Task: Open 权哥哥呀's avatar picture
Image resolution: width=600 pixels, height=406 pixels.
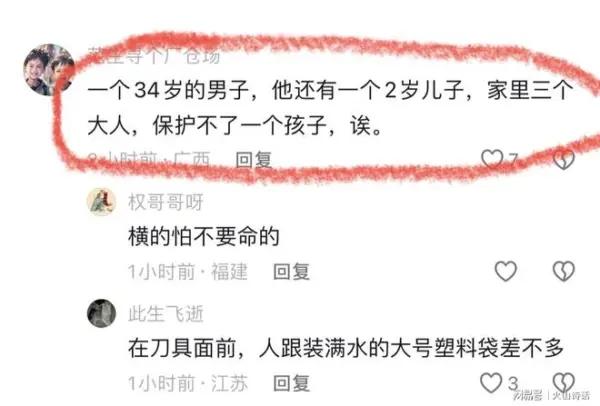Action: coord(101,202)
